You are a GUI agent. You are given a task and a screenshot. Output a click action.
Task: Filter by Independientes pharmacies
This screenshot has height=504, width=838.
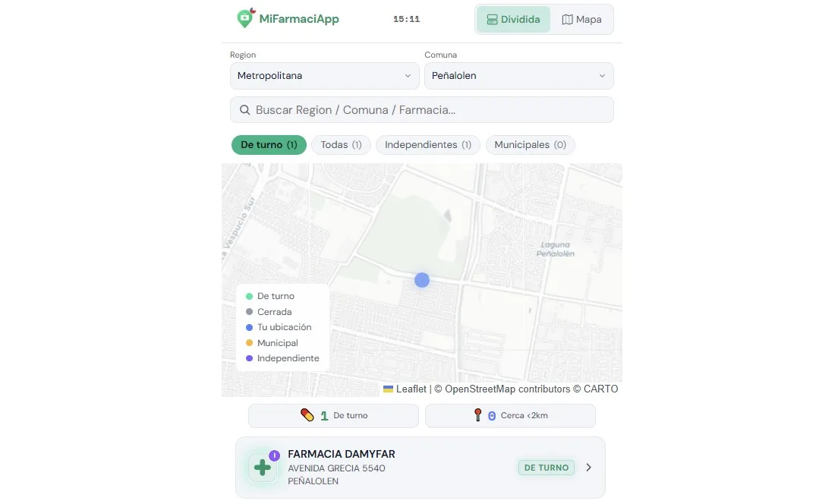coord(428,145)
